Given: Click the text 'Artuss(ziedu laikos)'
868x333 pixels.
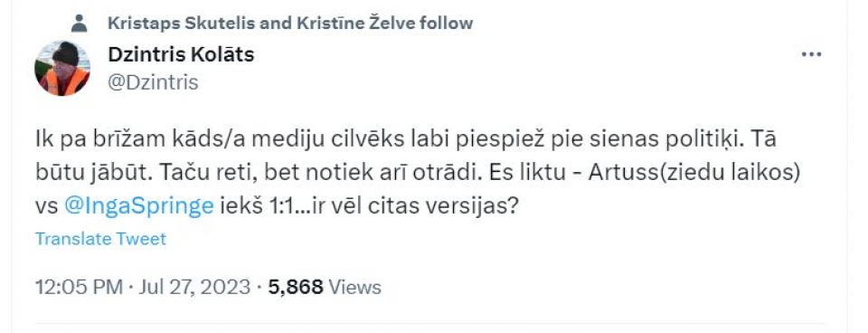Looking at the screenshot, I should [x=694, y=174].
